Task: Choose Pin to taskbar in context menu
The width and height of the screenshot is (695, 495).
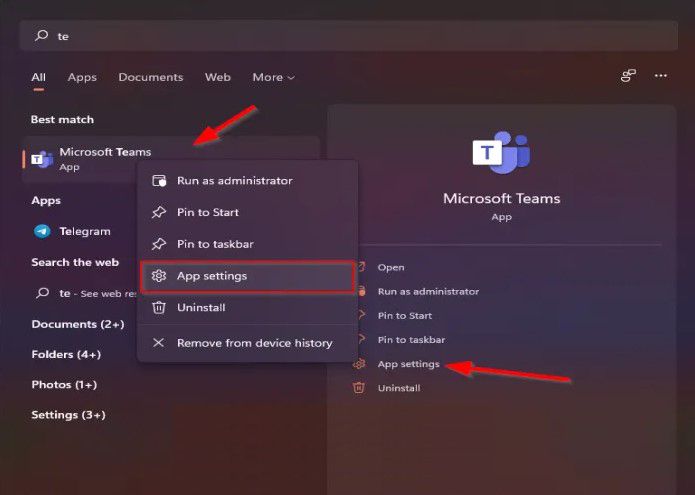Action: 213,244
